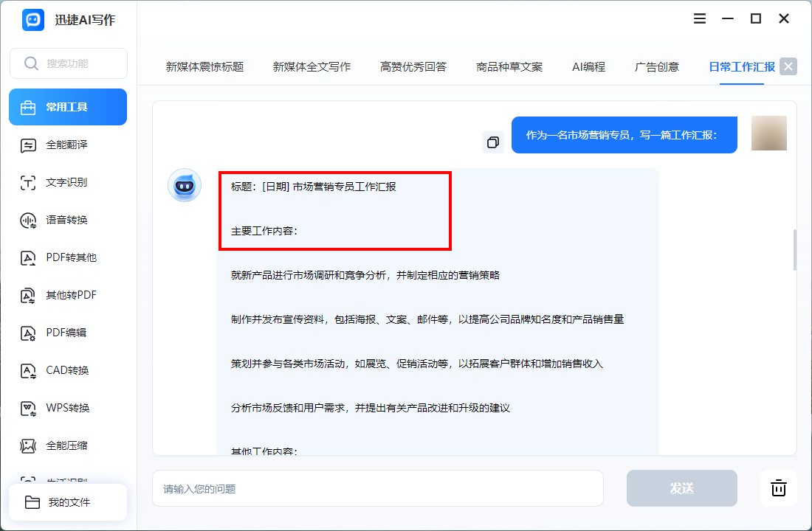Screen dimensions: 812x531
Task: Click the 请输入您的问题 input field
Action: click(376, 487)
